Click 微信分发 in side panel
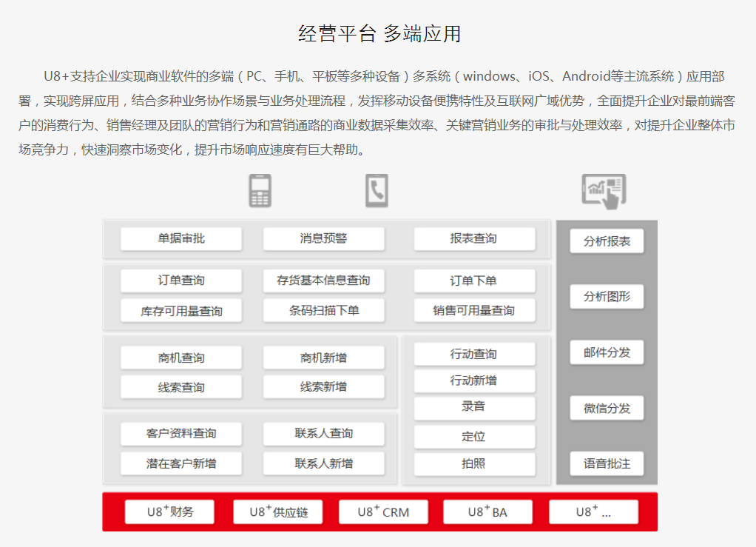 (x=607, y=408)
